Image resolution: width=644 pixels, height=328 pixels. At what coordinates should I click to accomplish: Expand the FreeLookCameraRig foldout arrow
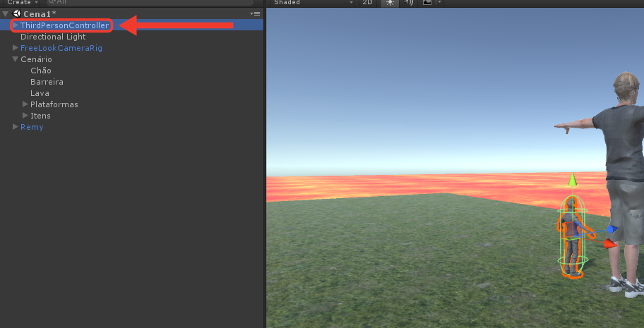point(16,48)
